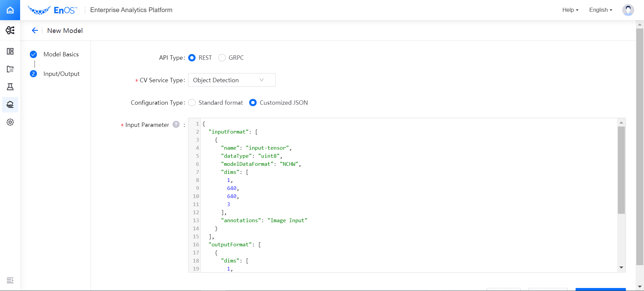Image resolution: width=644 pixels, height=291 pixels.
Task: Click the "dataType": "uint8" line
Action: (252, 156)
